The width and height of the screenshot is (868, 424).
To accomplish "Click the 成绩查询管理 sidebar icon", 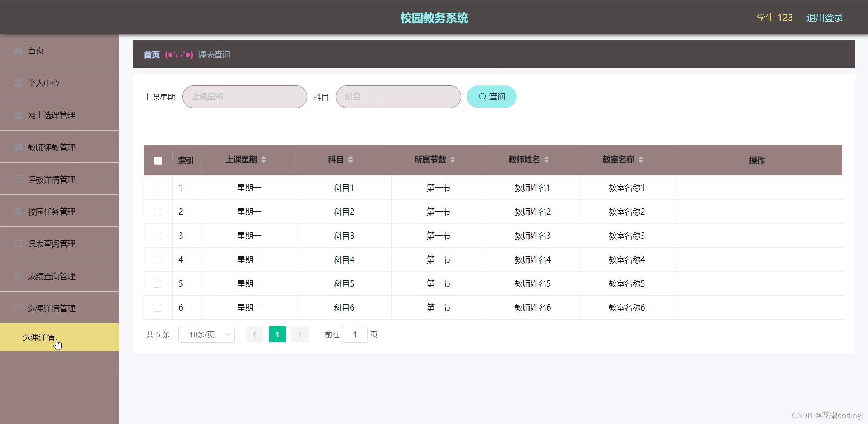I will [18, 276].
